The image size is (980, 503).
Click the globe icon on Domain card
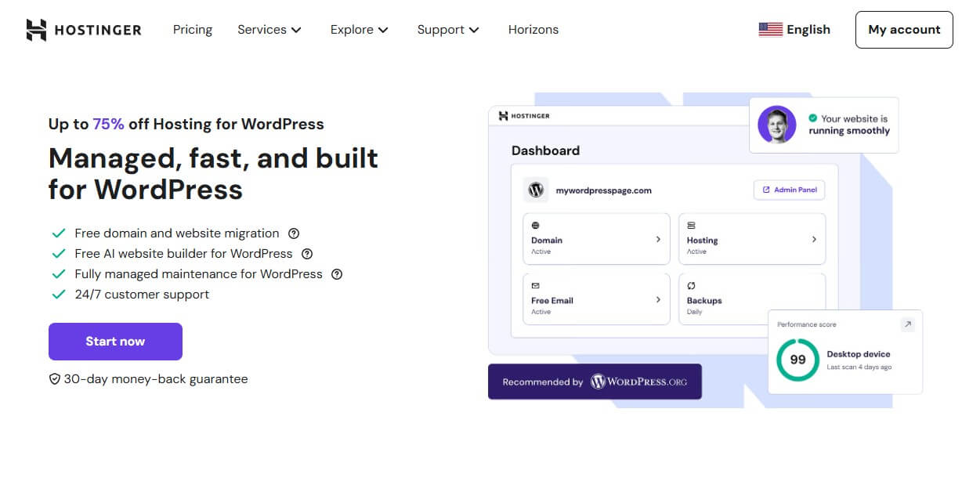535,226
